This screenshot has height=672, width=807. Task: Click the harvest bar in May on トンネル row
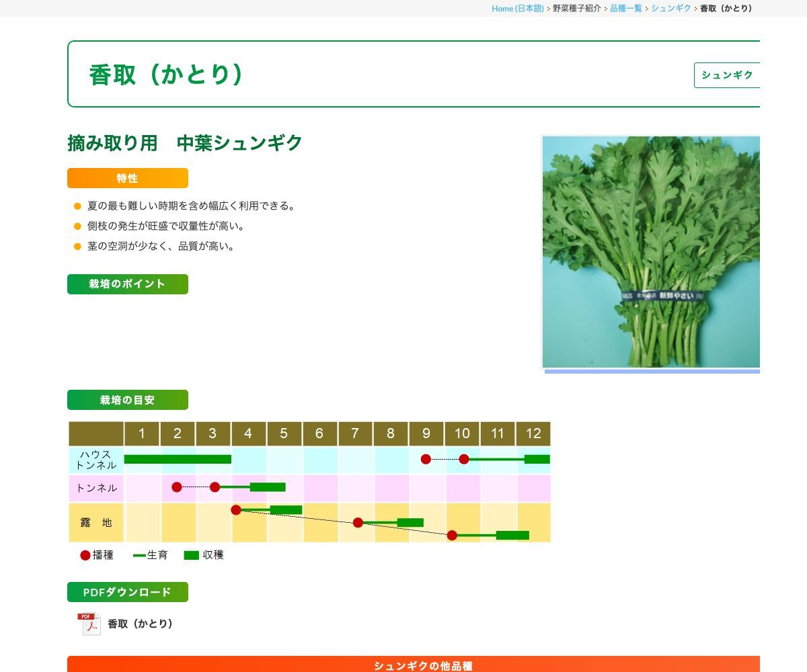(x=269, y=487)
